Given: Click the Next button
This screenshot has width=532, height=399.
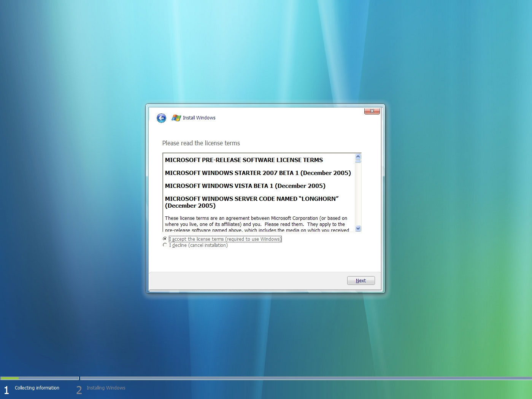Looking at the screenshot, I should (361, 281).
